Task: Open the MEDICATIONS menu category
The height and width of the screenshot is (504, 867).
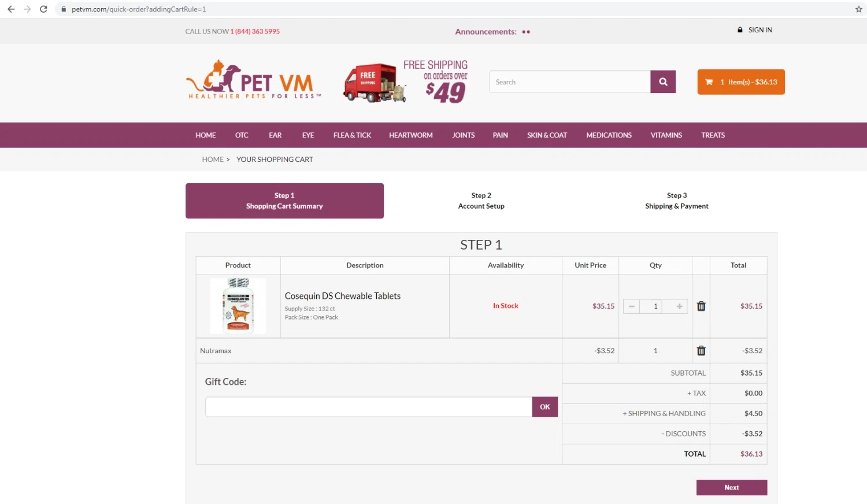Action: [x=609, y=135]
